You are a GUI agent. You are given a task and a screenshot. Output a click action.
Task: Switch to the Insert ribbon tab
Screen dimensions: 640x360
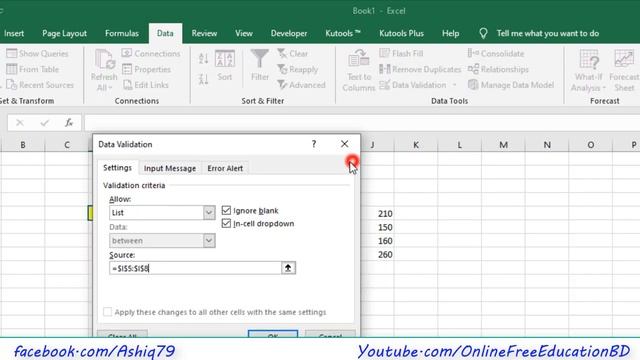(14, 33)
